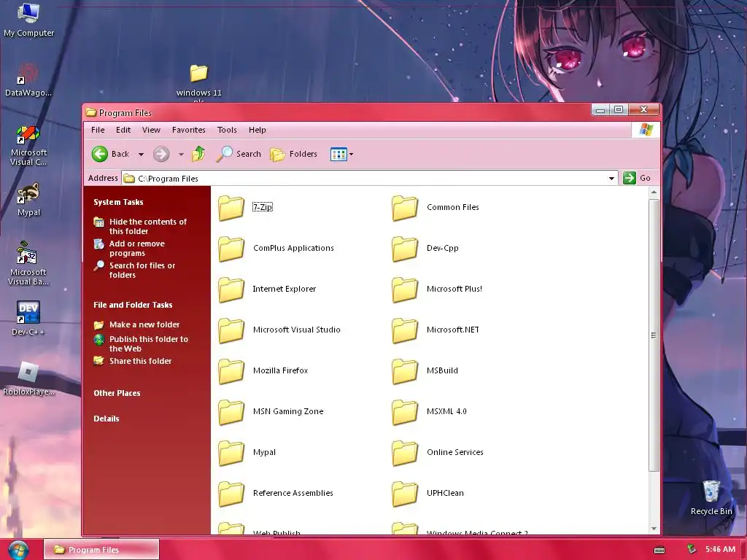Select the Dev-Cpp folder in Program Files
The image size is (747, 560).
coord(425,249)
